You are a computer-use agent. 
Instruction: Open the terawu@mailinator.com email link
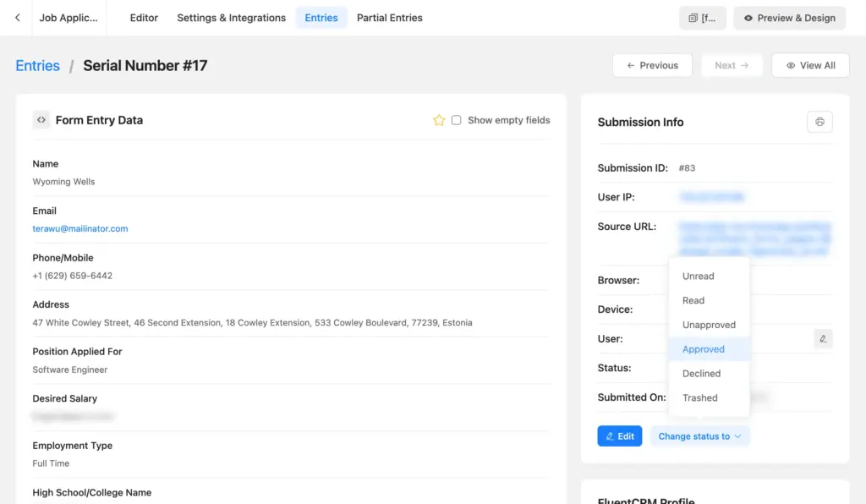coord(80,228)
